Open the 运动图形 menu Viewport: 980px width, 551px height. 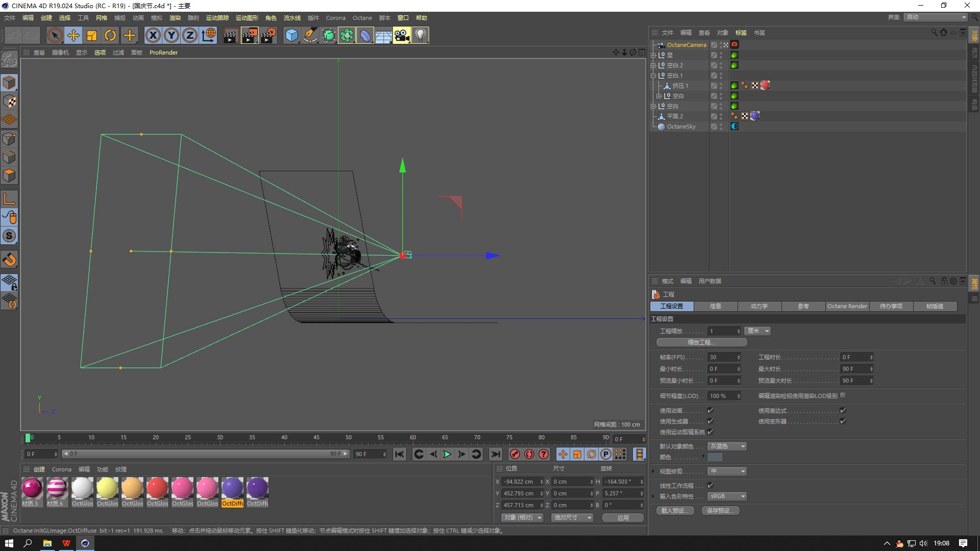[x=247, y=18]
